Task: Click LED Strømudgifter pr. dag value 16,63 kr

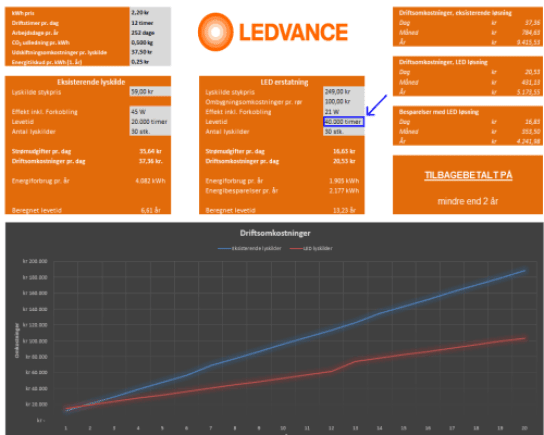Action: 344,151
